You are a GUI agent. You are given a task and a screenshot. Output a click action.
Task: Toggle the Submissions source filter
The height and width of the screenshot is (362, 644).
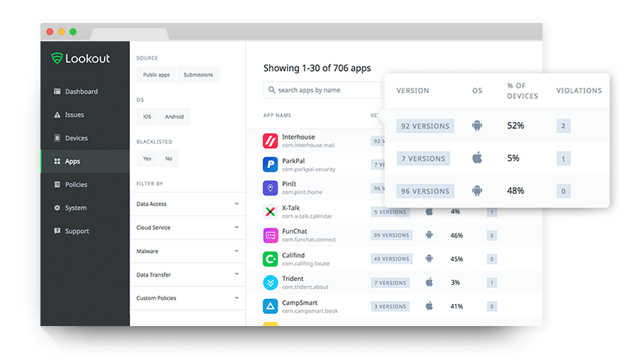click(x=198, y=75)
